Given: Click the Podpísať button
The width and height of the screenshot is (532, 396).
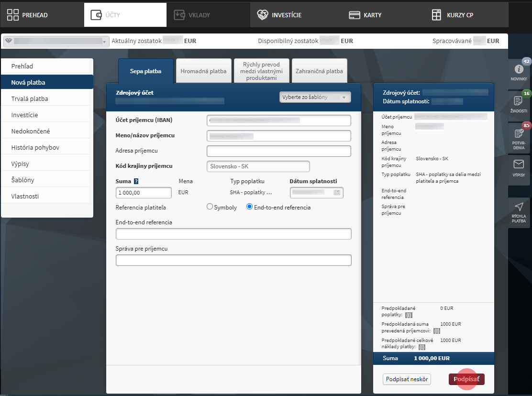Looking at the screenshot, I should tap(466, 379).
